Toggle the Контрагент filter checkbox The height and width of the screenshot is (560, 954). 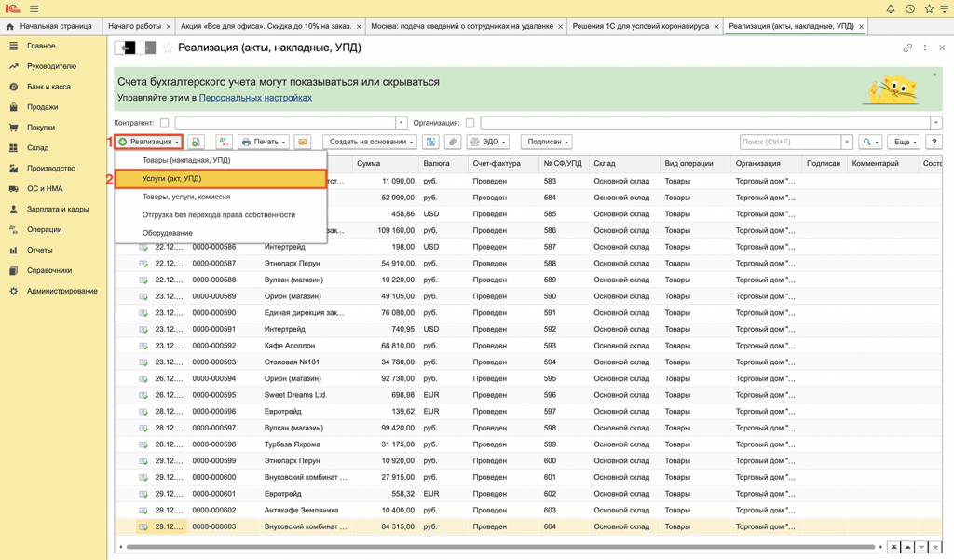click(164, 123)
